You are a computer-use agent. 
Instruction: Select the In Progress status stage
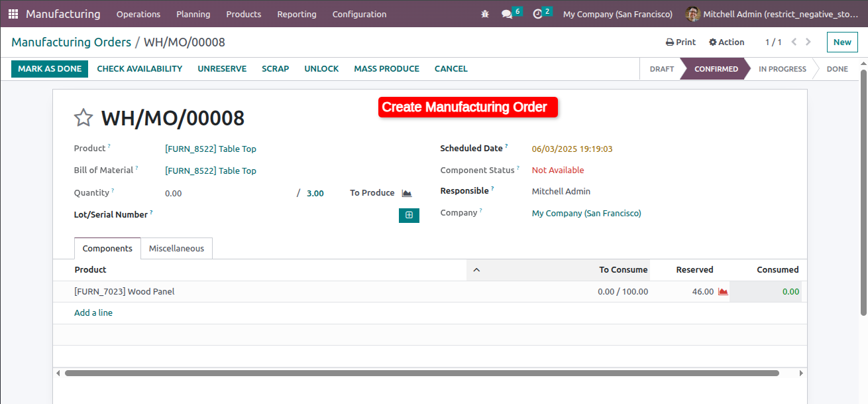[x=783, y=69]
